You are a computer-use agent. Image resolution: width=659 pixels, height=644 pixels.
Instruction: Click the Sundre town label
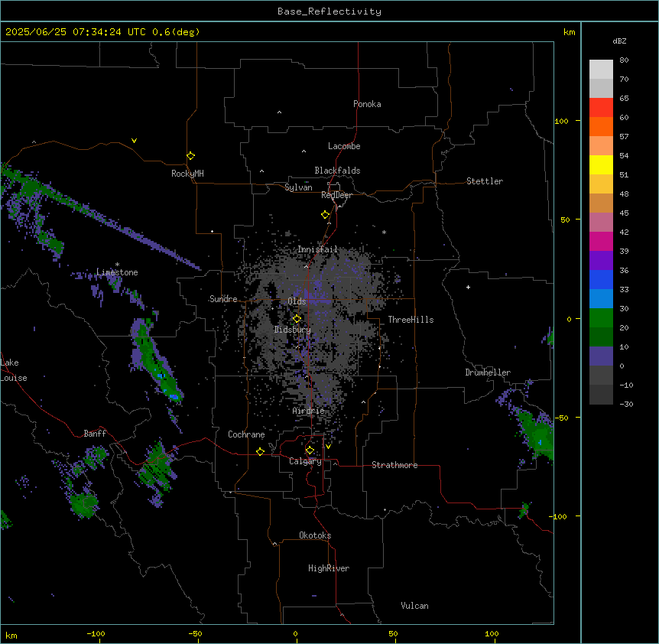coord(223,299)
